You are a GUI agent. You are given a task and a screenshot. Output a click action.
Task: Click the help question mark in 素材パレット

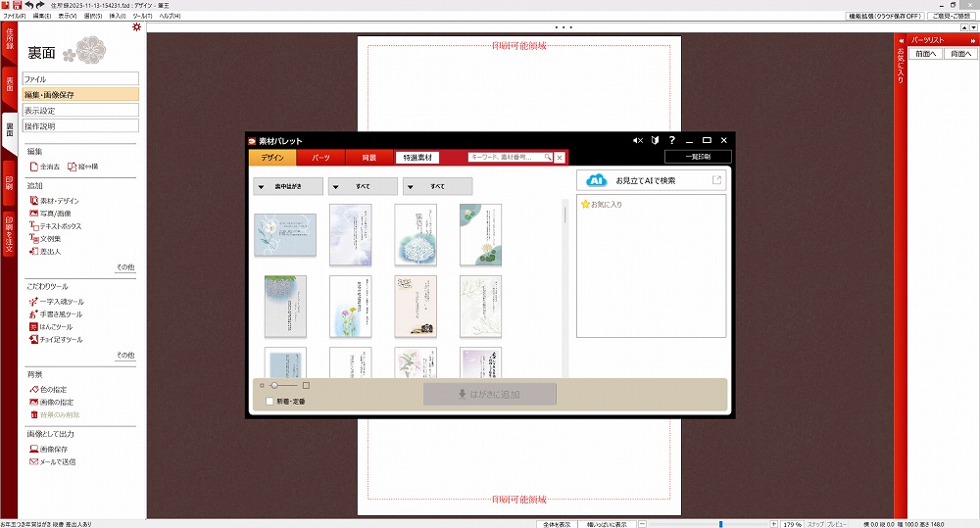point(671,141)
